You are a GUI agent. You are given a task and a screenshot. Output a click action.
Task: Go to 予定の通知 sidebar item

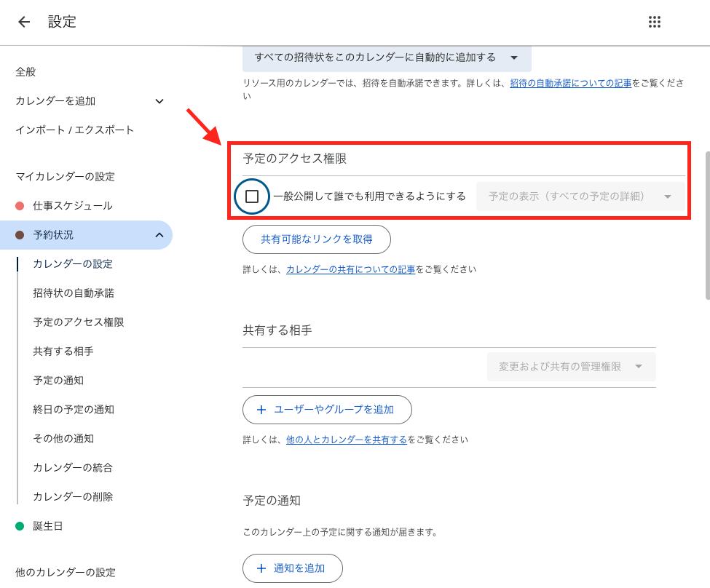58,381
